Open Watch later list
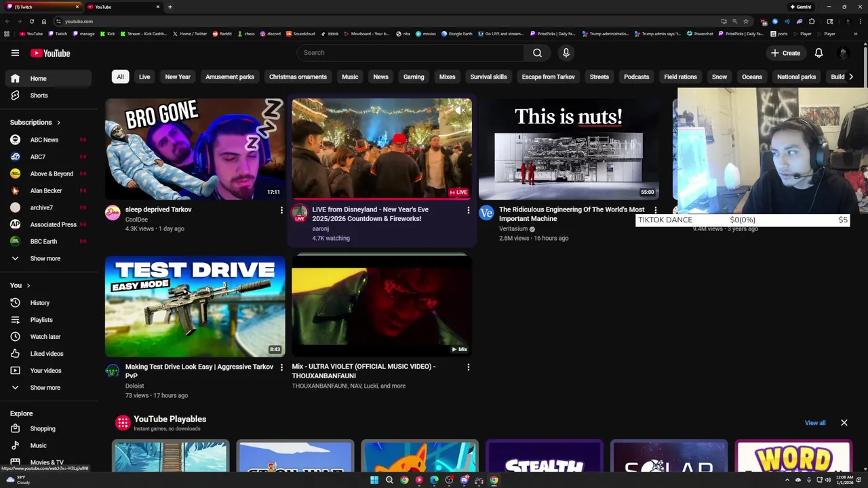The height and width of the screenshot is (488, 868). [47, 337]
